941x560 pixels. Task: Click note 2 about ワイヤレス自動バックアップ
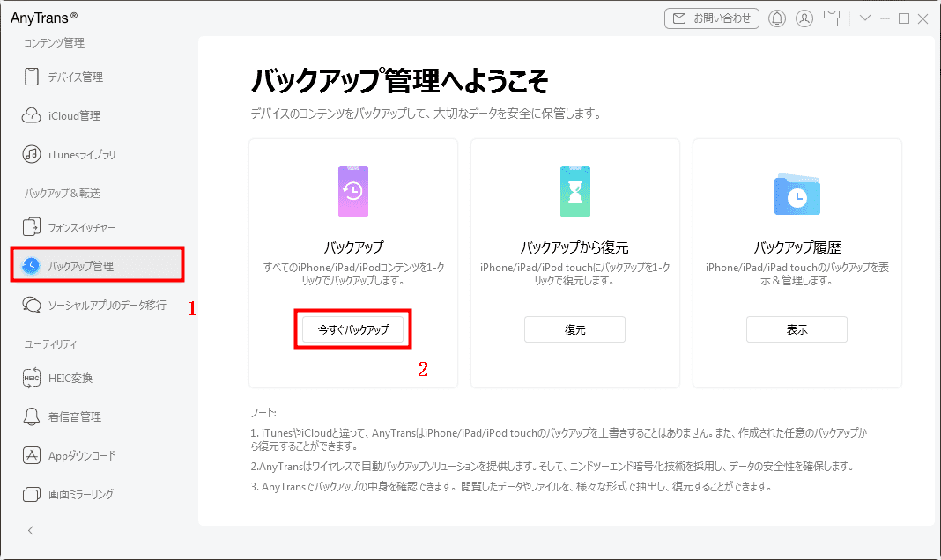[552, 466]
